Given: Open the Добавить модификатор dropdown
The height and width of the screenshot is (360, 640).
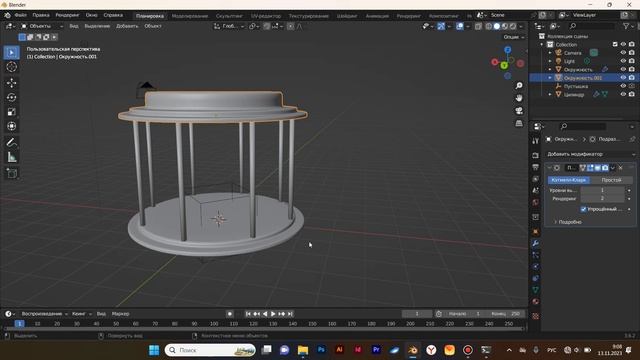Looking at the screenshot, I should click(x=591, y=154).
